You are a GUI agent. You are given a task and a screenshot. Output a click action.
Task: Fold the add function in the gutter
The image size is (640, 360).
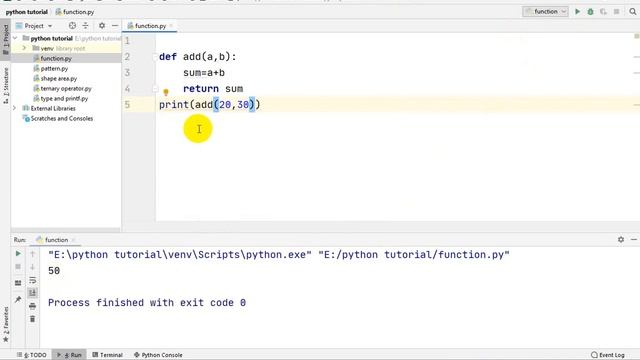click(155, 57)
